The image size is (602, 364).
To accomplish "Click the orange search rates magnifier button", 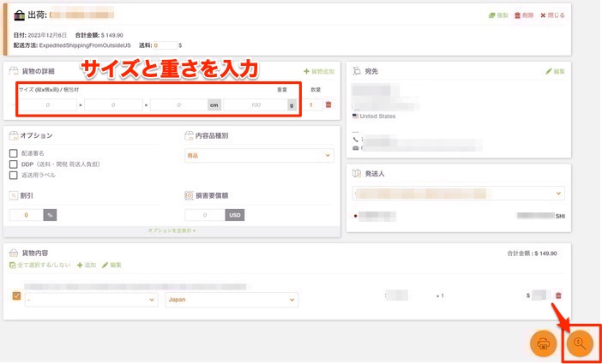I will (580, 343).
